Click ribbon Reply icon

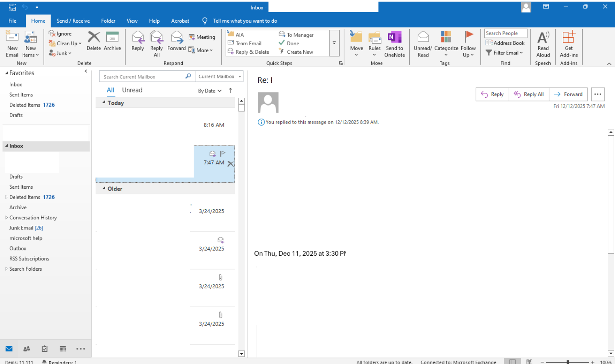138,41
